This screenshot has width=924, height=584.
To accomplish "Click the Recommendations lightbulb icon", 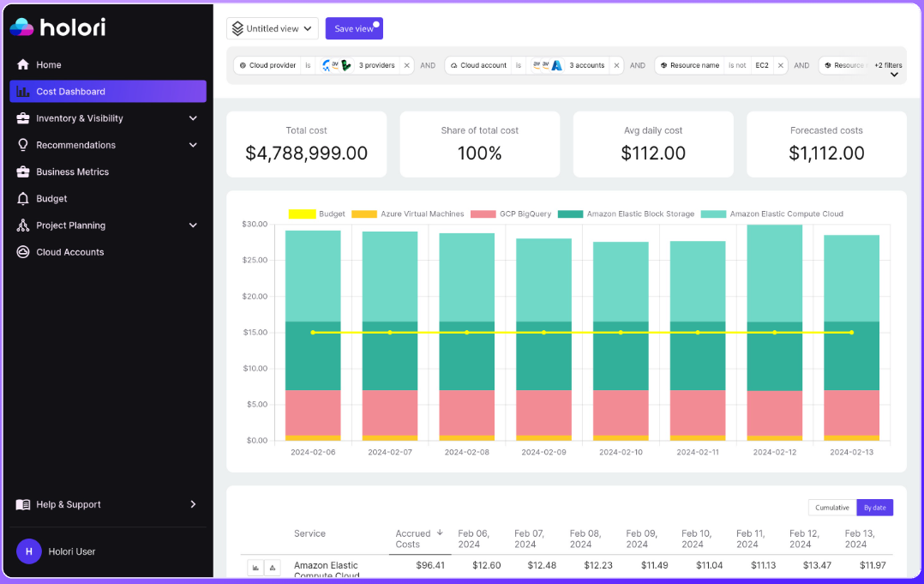I will coord(23,145).
